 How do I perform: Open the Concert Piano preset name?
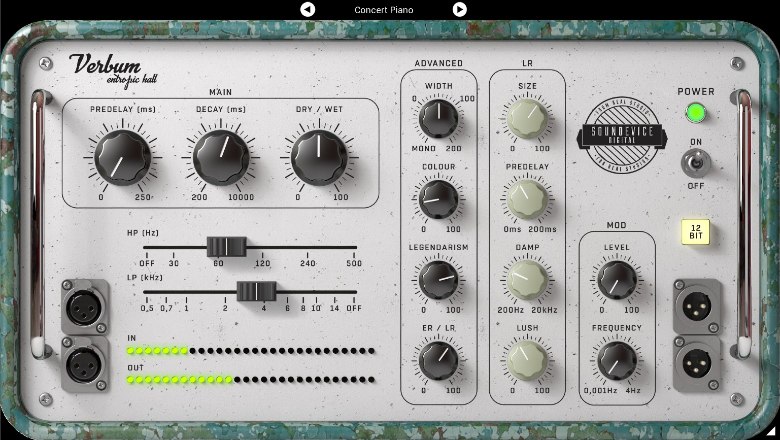point(383,10)
